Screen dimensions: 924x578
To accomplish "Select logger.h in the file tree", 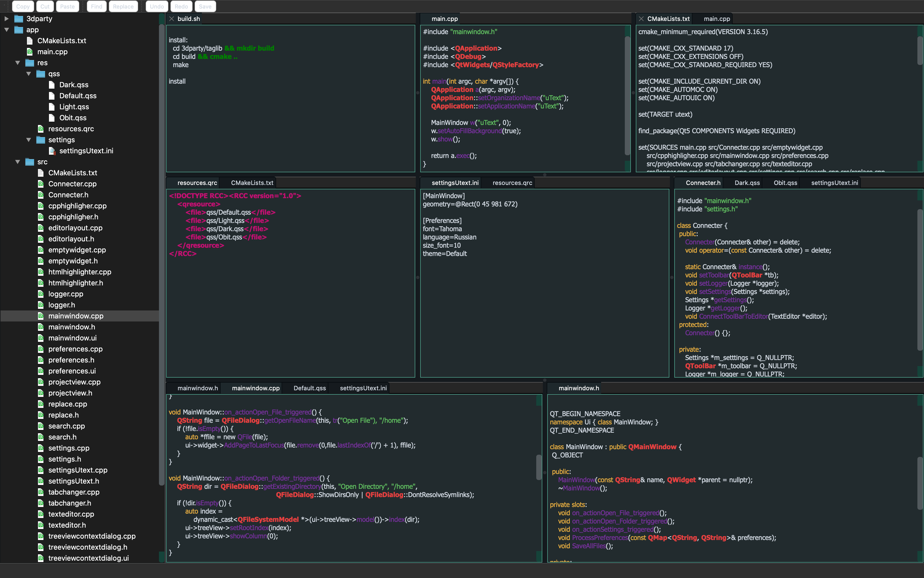I will pyautogui.click(x=62, y=305).
